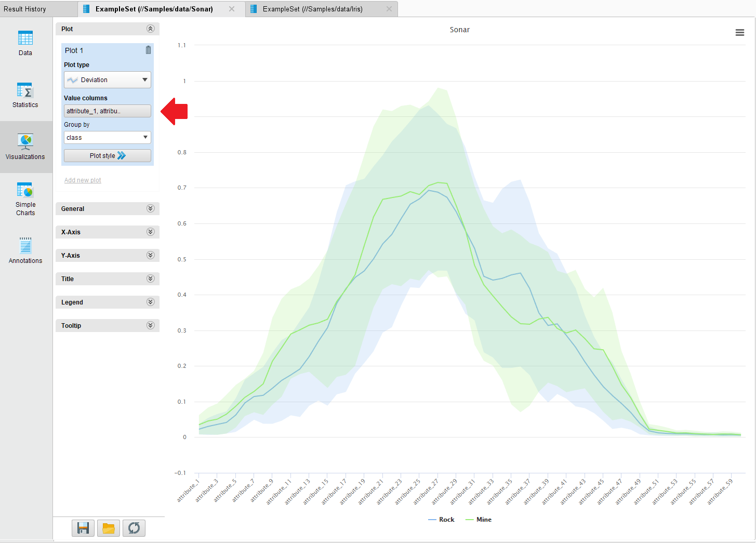Click the reset refresh icon
The image size is (756, 543).
point(134,528)
